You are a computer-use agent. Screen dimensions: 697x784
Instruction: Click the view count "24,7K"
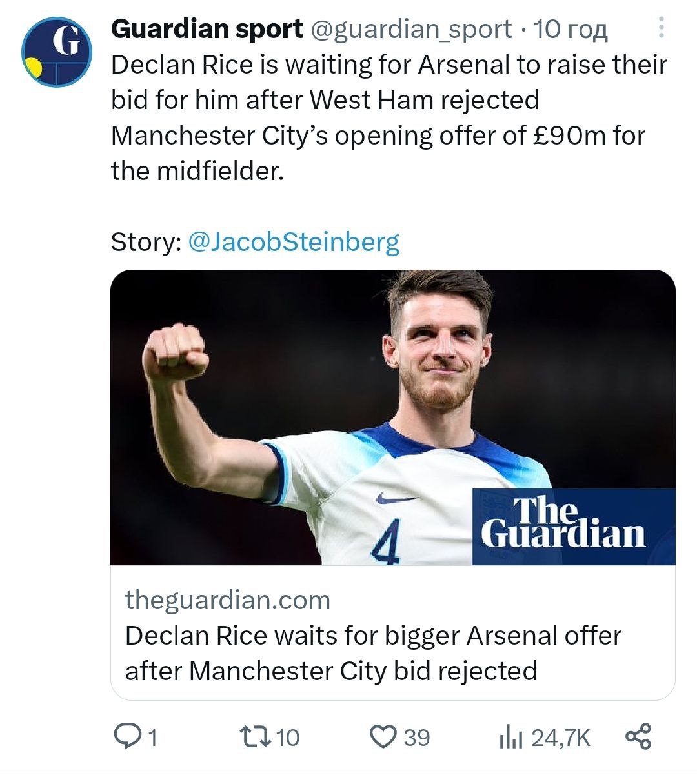[x=561, y=738]
